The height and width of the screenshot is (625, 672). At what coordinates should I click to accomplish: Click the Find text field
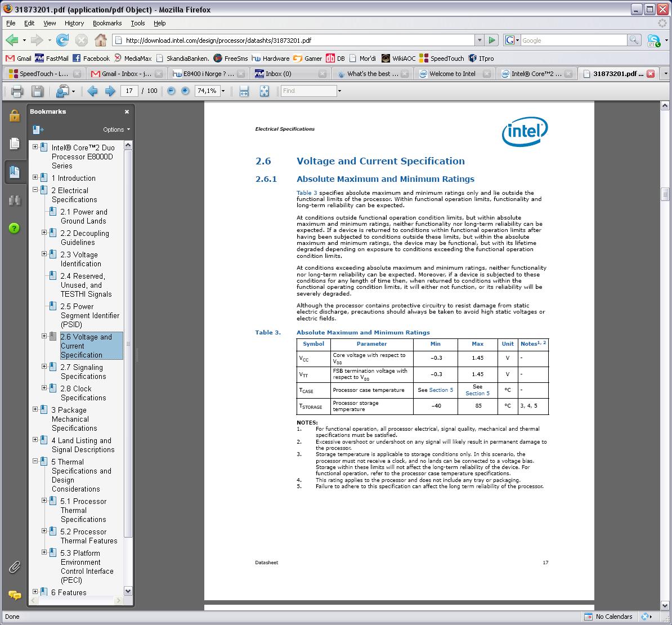pos(308,91)
